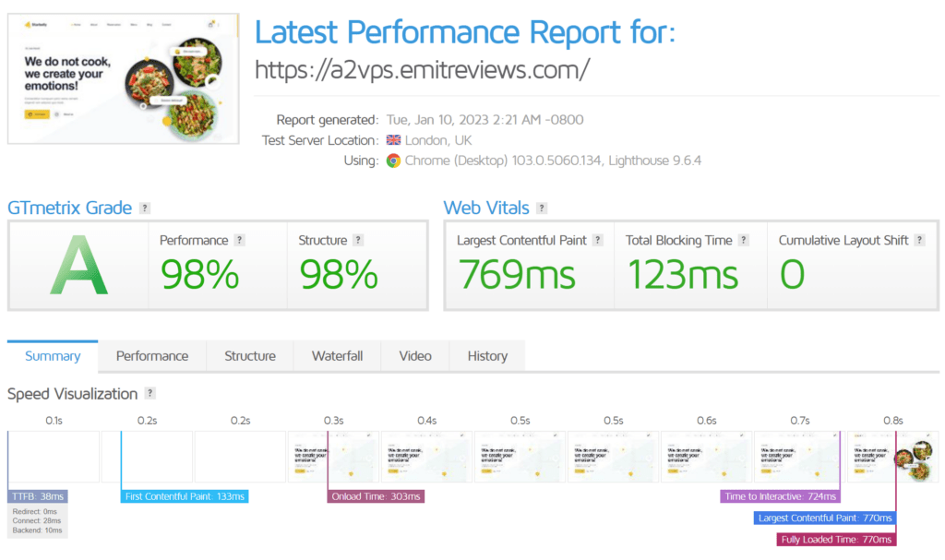Open the Structure tab
Screen dimensions: 945x560
(250, 356)
